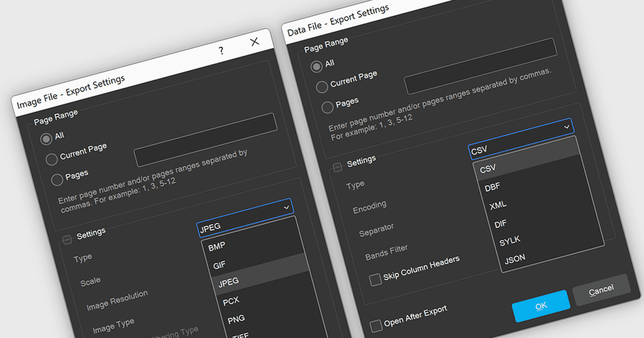The width and height of the screenshot is (644, 338).
Task: Click the pages input field in Image File dialog
Action: click(x=206, y=139)
